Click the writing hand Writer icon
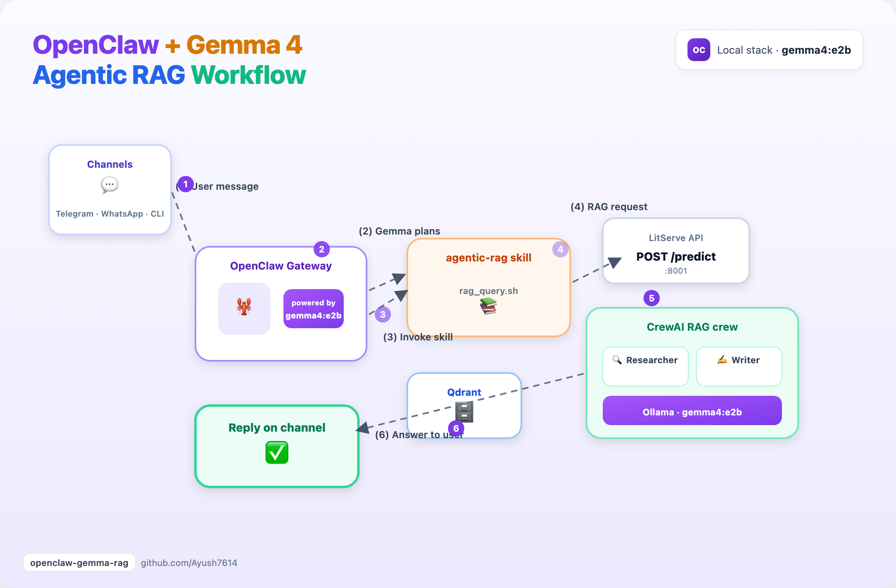This screenshot has height=588, width=896. point(722,360)
